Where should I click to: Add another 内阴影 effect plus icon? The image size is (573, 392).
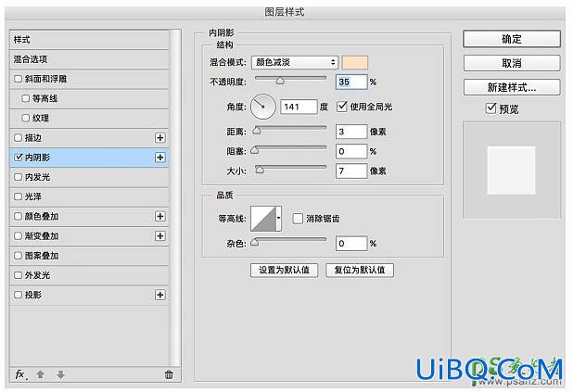[159, 158]
